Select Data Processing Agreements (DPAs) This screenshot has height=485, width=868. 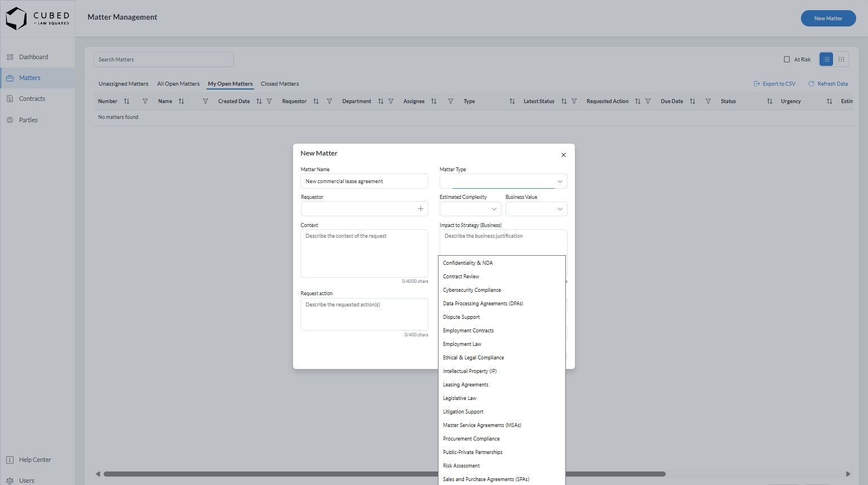pyautogui.click(x=502, y=304)
